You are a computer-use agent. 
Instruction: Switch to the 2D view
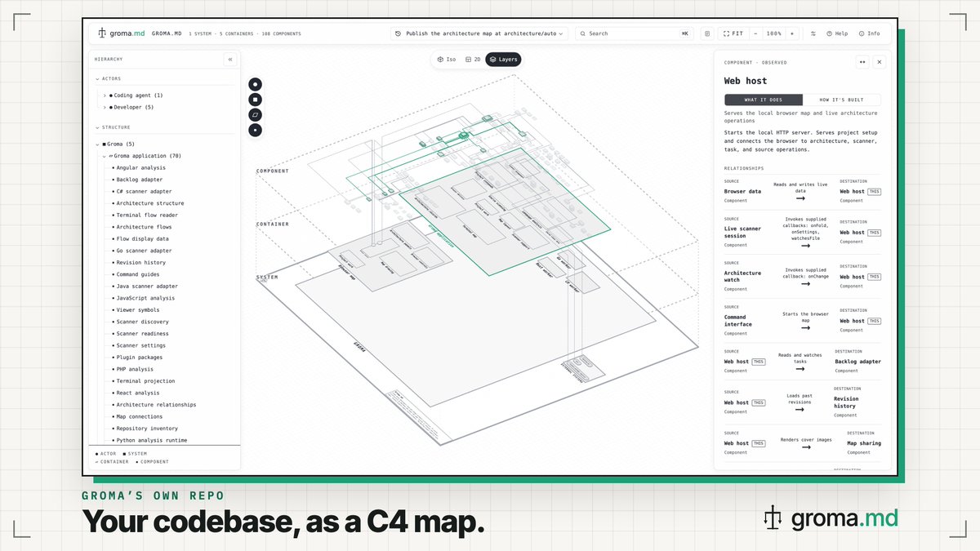(x=473, y=60)
